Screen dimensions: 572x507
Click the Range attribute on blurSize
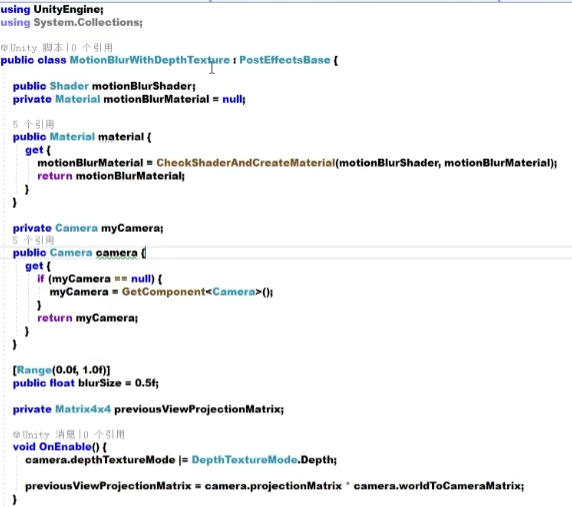pos(34,370)
